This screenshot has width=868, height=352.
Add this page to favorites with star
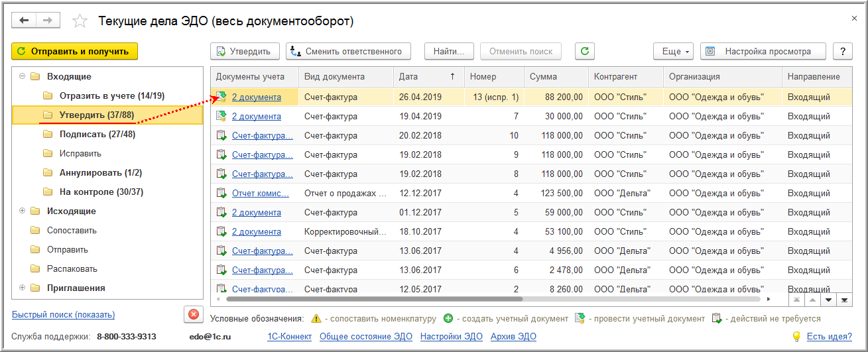pos(80,21)
